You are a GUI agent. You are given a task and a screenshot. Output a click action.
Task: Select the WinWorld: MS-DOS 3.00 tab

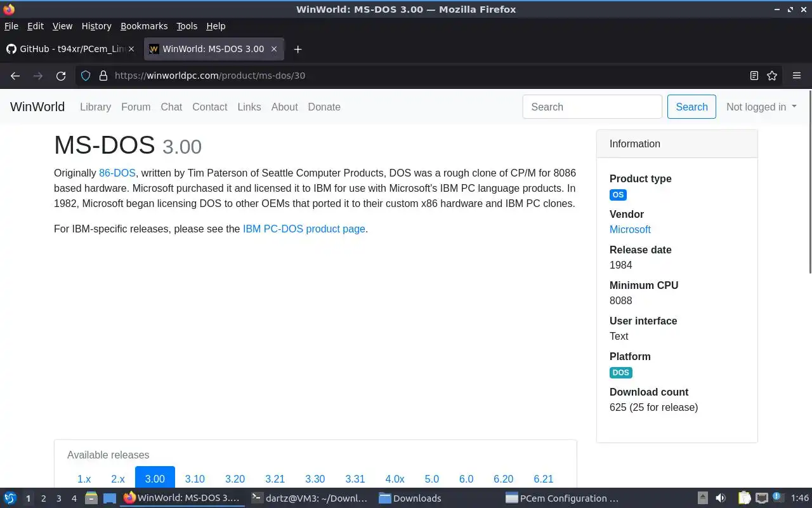coord(214,49)
